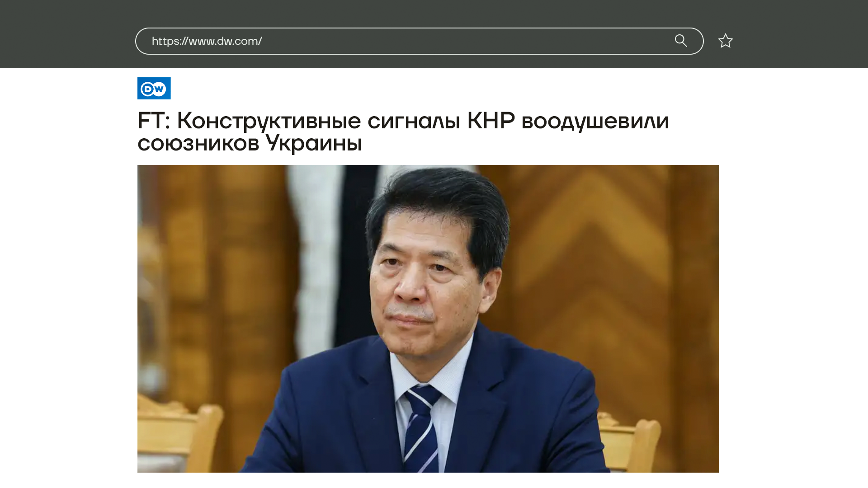Image resolution: width=868 pixels, height=488 pixels.
Task: Open the headline about Конструктивные сигналы КНР
Action: [x=403, y=131]
